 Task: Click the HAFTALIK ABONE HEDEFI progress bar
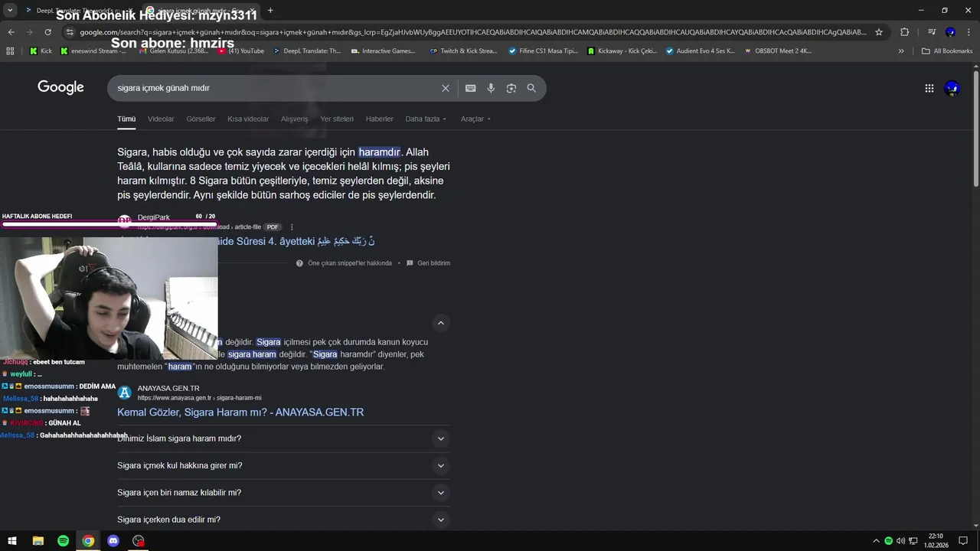[x=109, y=224]
